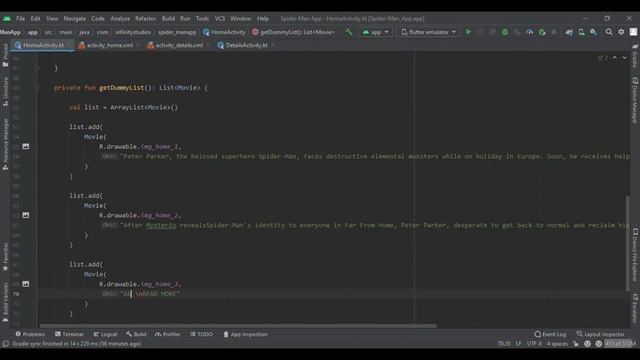Click the horizontal editor scrollbar
This screenshot has width=640, height=360.
coord(238,326)
